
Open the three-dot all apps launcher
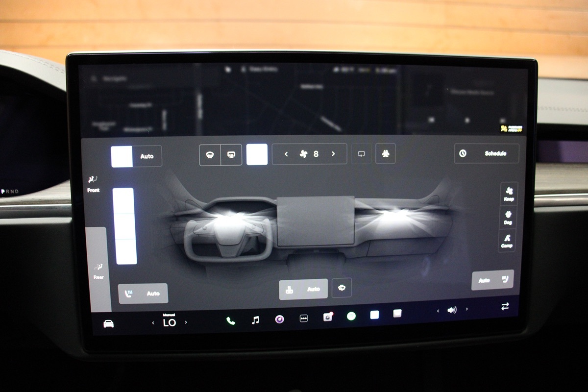(x=304, y=318)
